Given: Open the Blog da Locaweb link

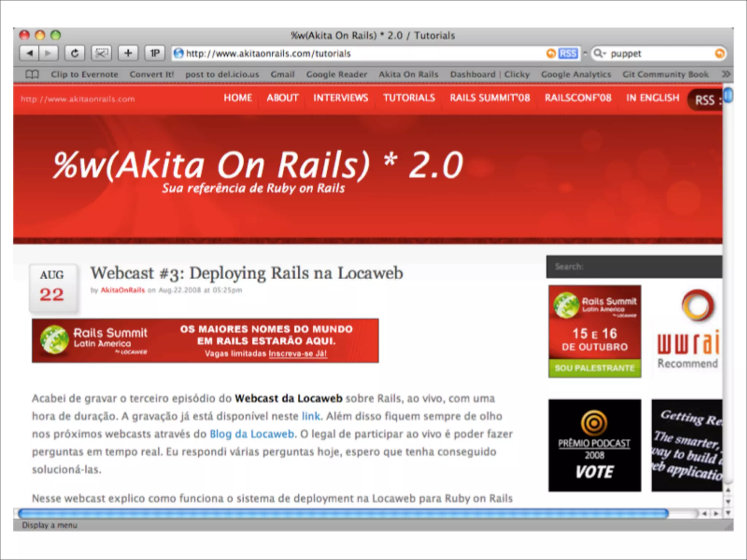Looking at the screenshot, I should click(x=252, y=434).
